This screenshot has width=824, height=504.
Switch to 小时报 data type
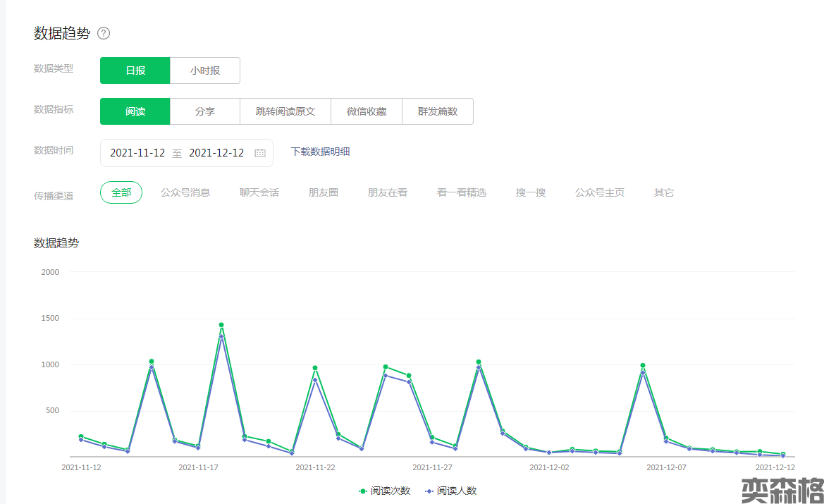(x=205, y=70)
